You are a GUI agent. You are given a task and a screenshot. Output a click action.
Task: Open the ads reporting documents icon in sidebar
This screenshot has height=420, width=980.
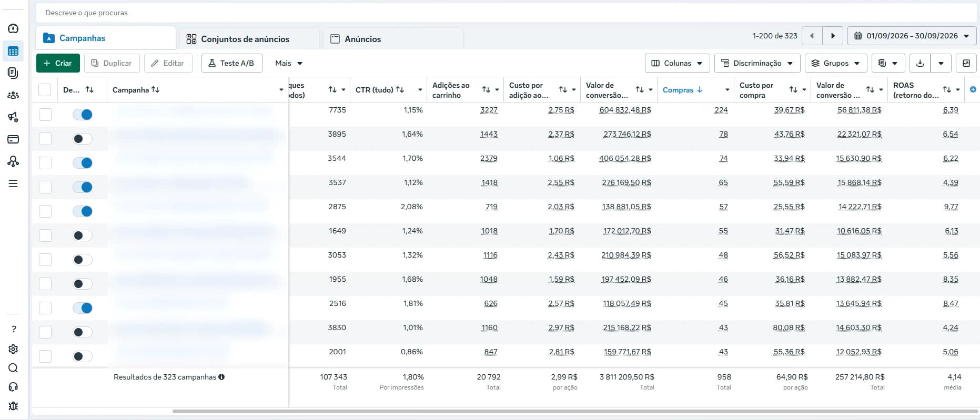(x=13, y=73)
